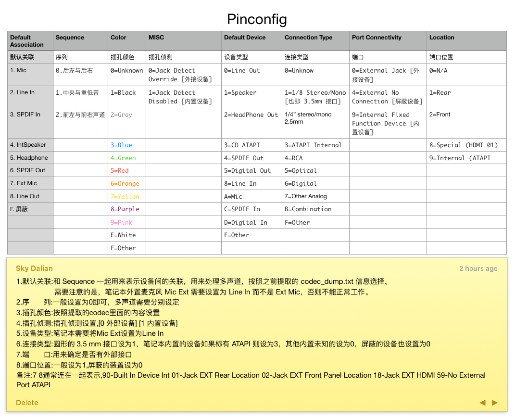The height and width of the screenshot is (420, 515).
Task: Click the 'D=Digital In' device cell
Action: (251, 222)
